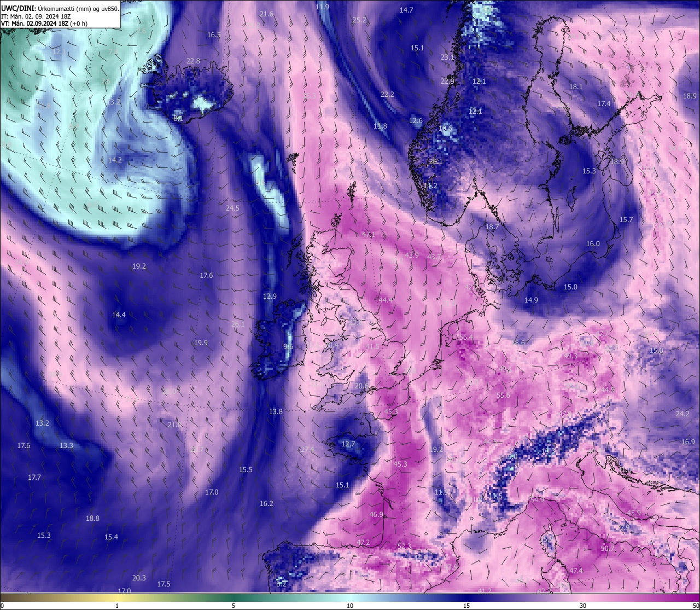Click the 18.7 value near southern Norway
Viewport: 700px width, 610px height.
tap(492, 226)
